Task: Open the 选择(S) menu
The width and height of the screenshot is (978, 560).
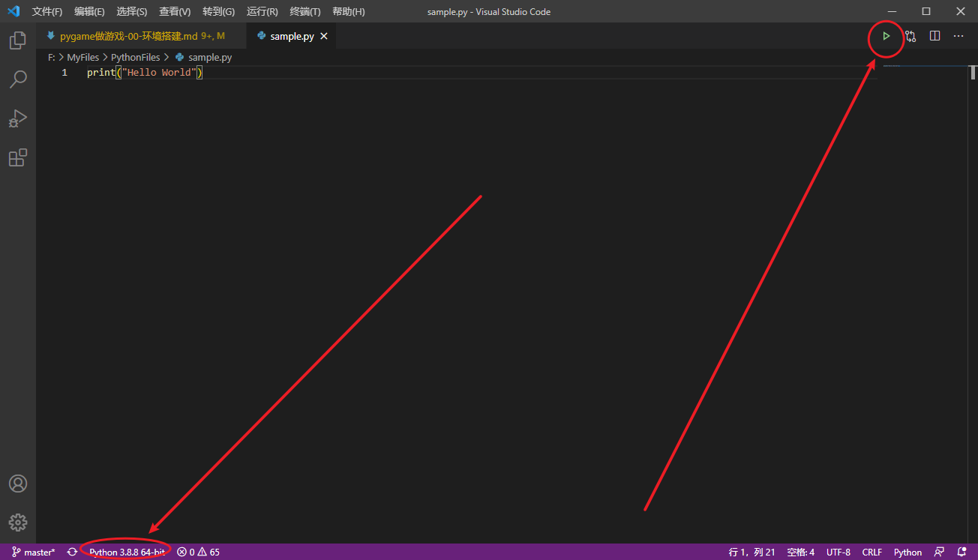Action: click(x=132, y=11)
